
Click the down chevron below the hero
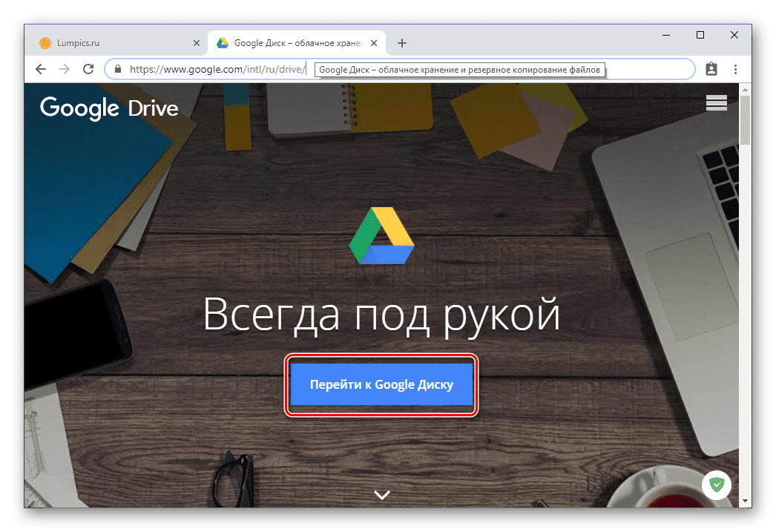pos(382,494)
